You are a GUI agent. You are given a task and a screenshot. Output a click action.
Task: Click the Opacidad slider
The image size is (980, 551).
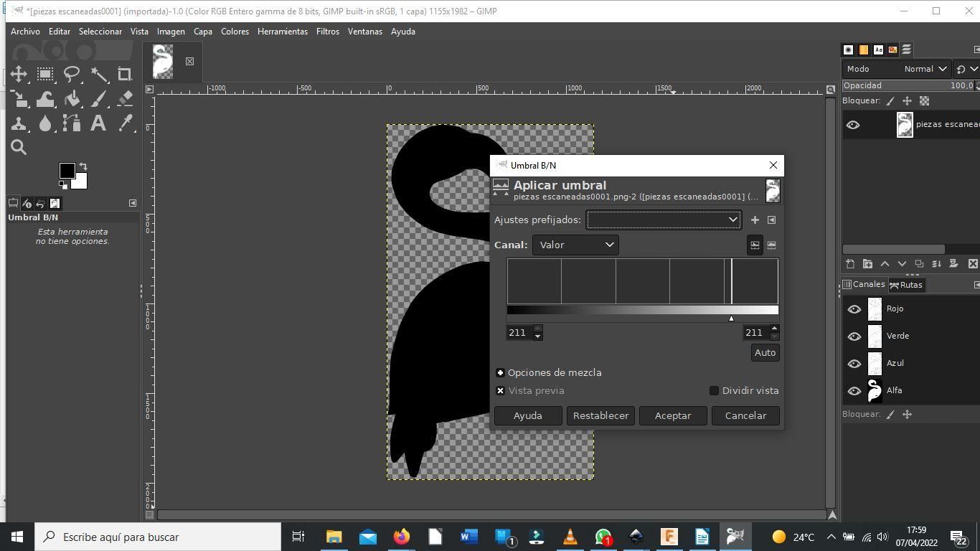[x=908, y=85]
